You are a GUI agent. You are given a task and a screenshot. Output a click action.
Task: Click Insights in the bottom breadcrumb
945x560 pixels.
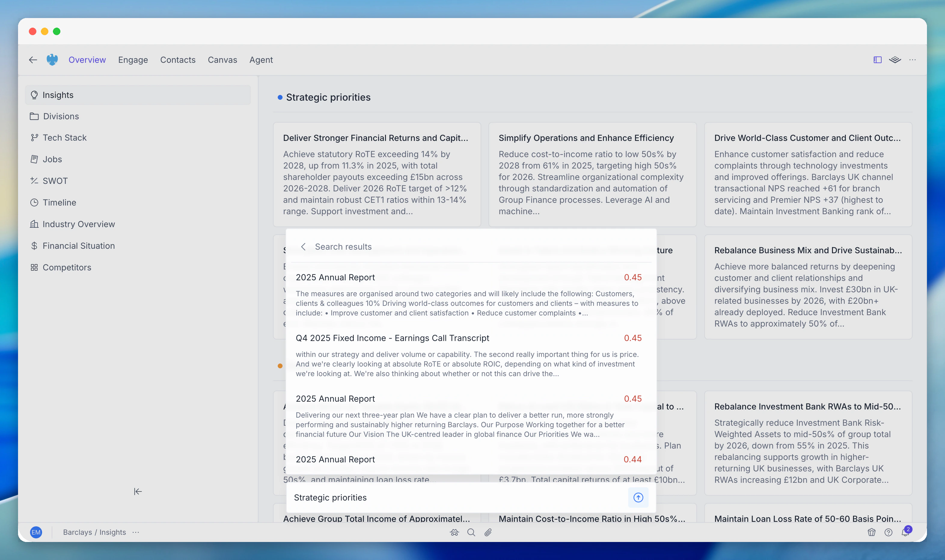click(112, 532)
